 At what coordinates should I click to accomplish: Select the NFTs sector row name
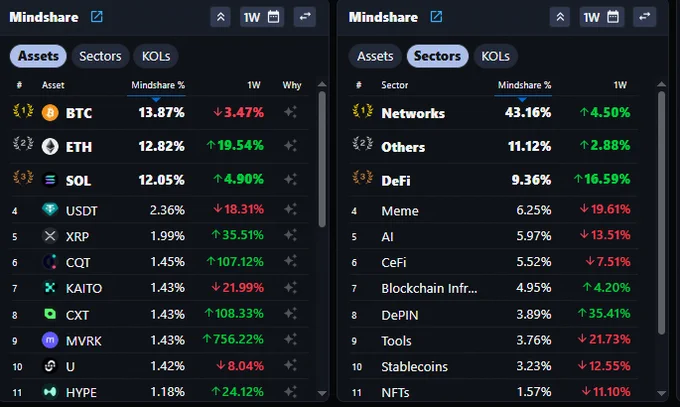(395, 392)
